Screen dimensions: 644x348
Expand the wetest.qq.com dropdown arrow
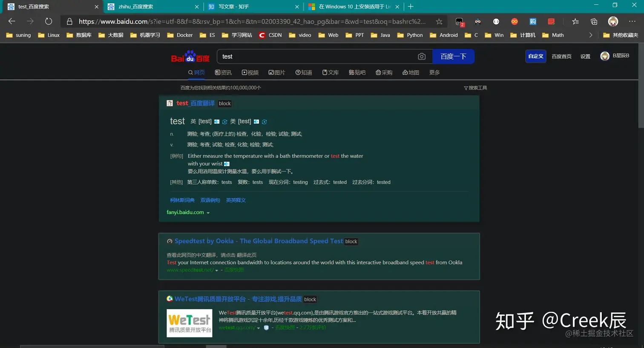tap(259, 328)
